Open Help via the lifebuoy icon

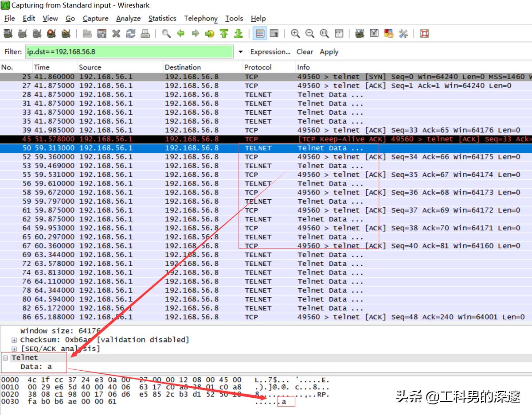point(425,34)
